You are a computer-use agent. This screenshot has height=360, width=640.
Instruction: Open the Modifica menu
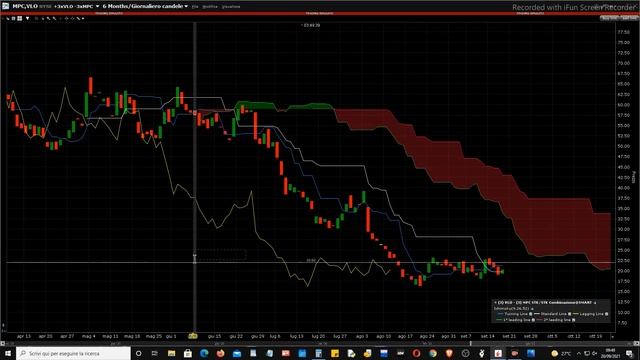[x=210, y=7]
